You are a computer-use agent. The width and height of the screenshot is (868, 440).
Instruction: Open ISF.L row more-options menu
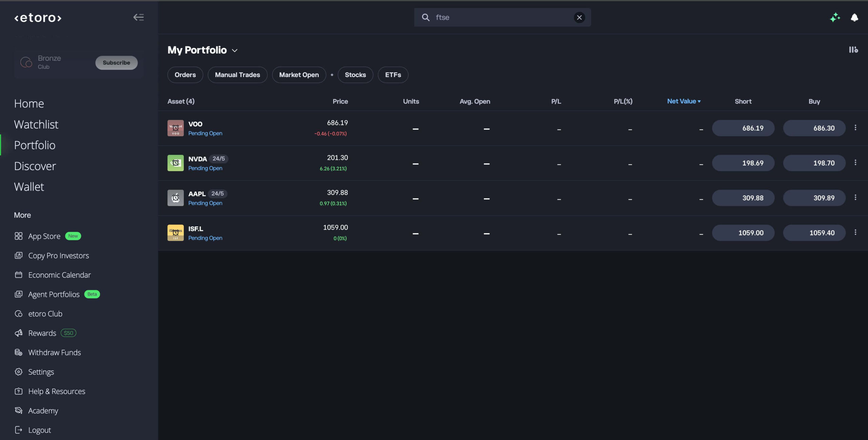855,232
